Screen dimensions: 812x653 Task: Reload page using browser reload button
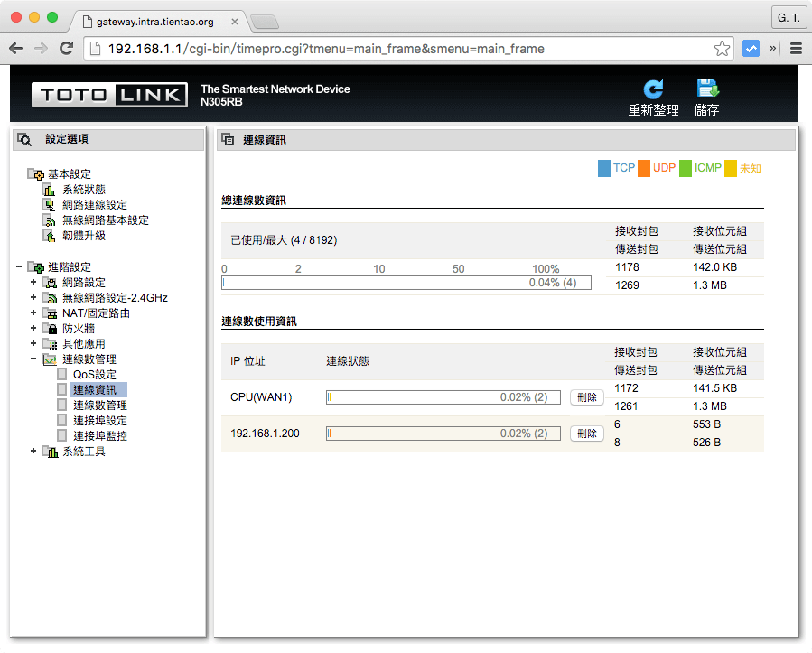click(66, 49)
